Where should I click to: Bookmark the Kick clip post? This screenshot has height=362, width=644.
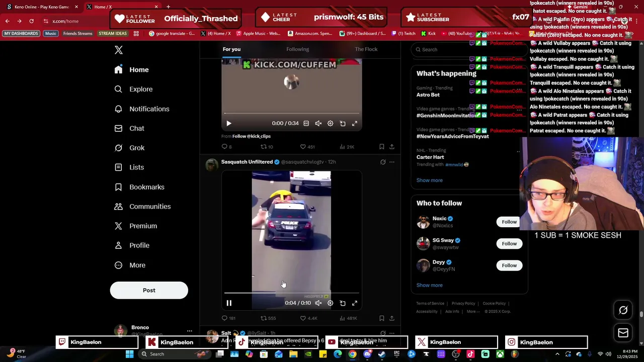pos(381,147)
